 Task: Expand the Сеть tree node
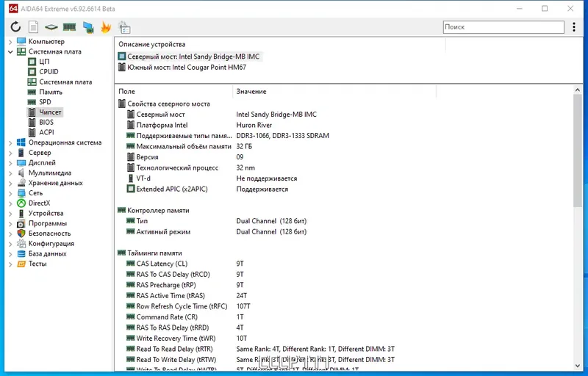point(10,193)
